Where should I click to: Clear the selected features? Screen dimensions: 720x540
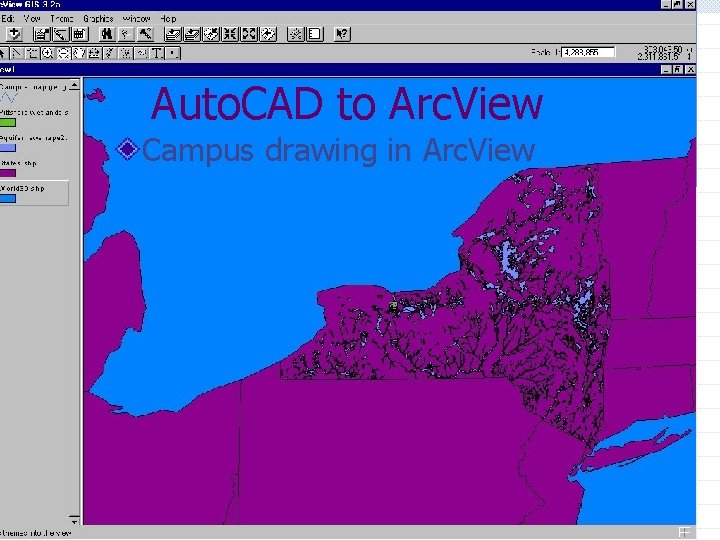315,34
